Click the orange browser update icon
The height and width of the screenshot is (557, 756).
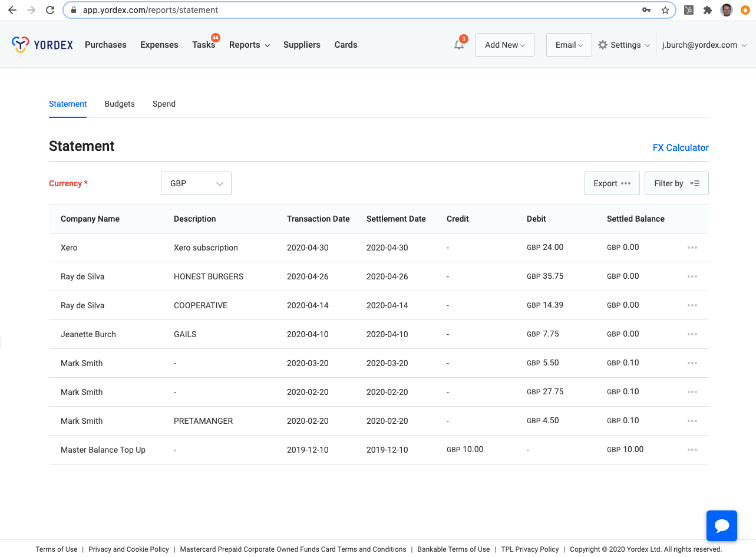coord(745,10)
